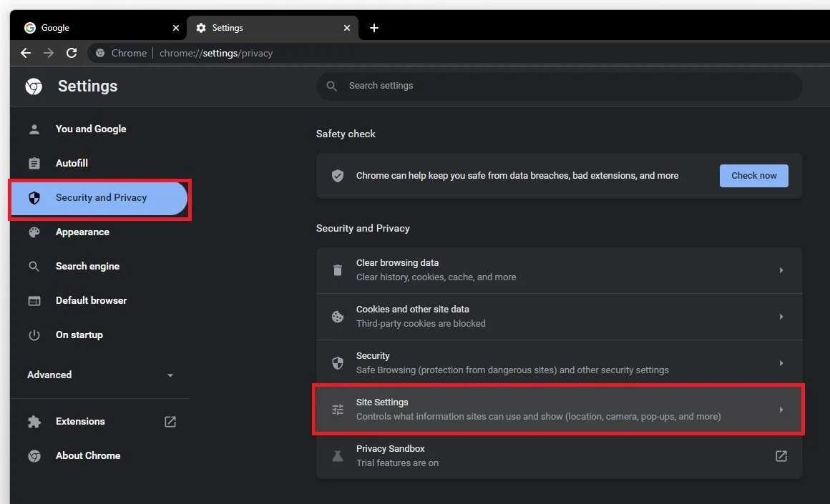Expand the Security row arrow
Image resolution: width=830 pixels, height=504 pixels.
coord(781,363)
